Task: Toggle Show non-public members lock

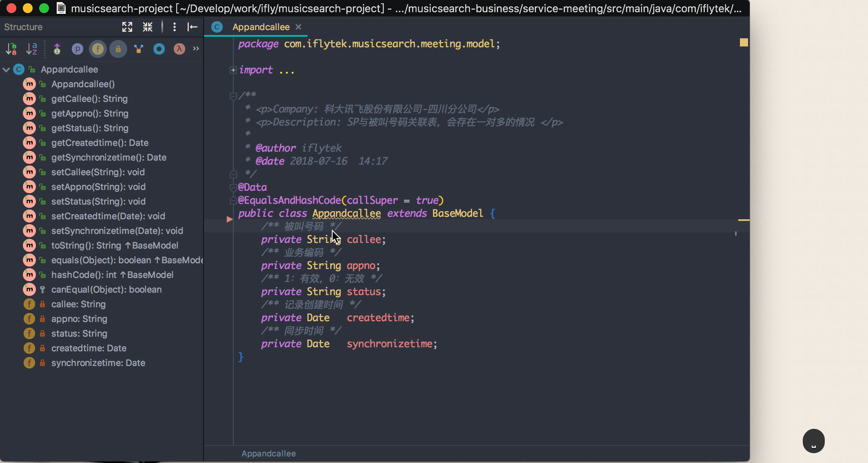Action: click(118, 49)
